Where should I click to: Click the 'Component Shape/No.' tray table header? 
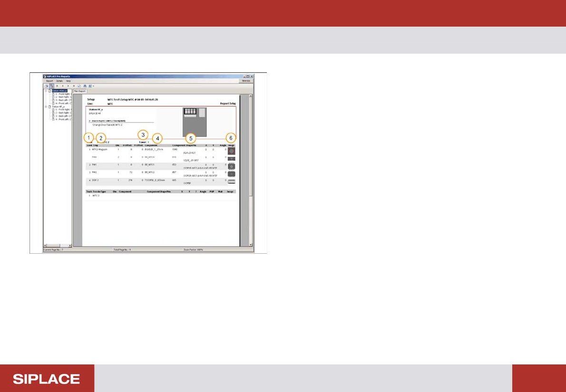click(x=185, y=145)
